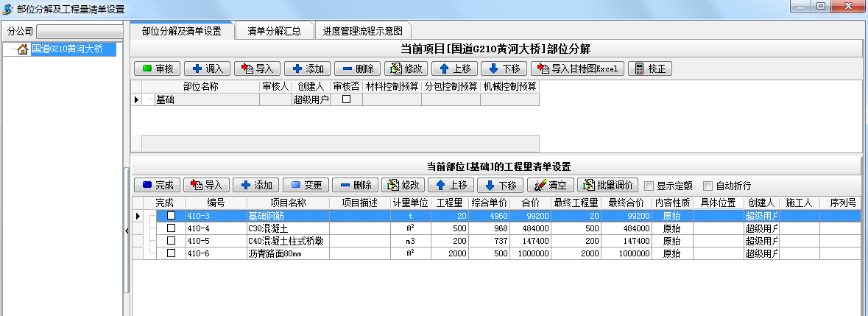Click 完成 button in lower toolbar
This screenshot has height=316, width=868.
(x=157, y=185)
